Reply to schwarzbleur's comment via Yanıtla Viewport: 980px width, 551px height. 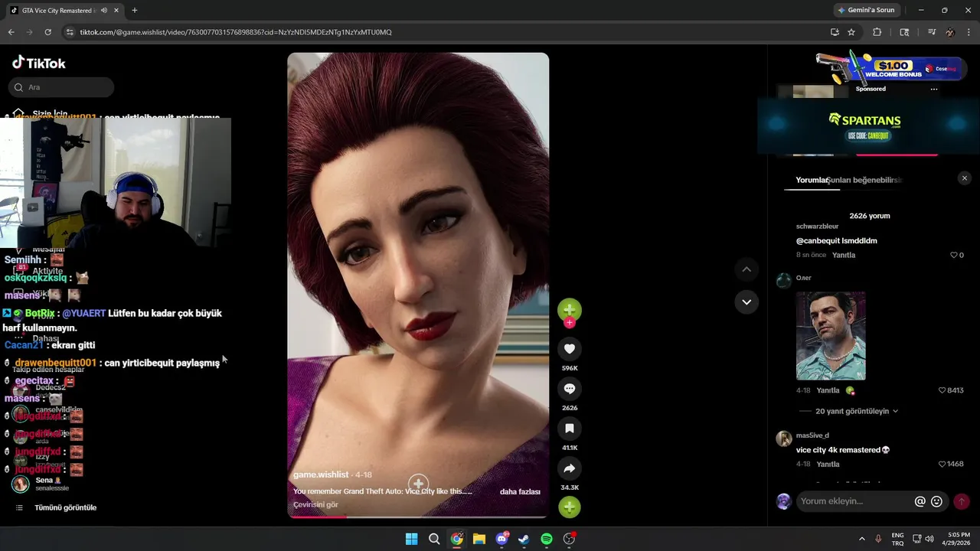(844, 255)
